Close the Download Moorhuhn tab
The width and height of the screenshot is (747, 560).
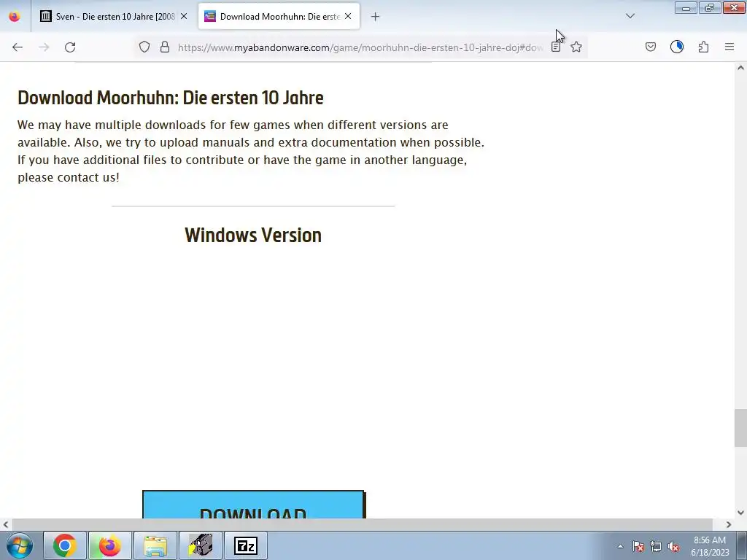click(348, 16)
